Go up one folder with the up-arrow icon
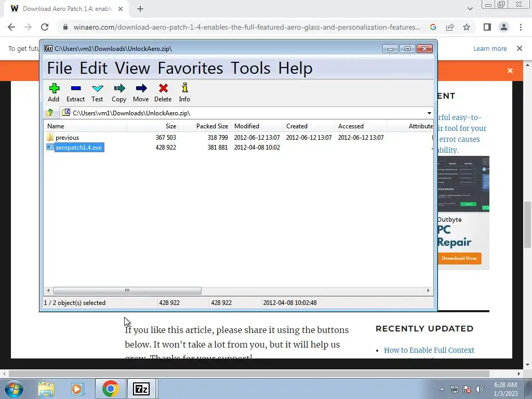 coord(50,113)
